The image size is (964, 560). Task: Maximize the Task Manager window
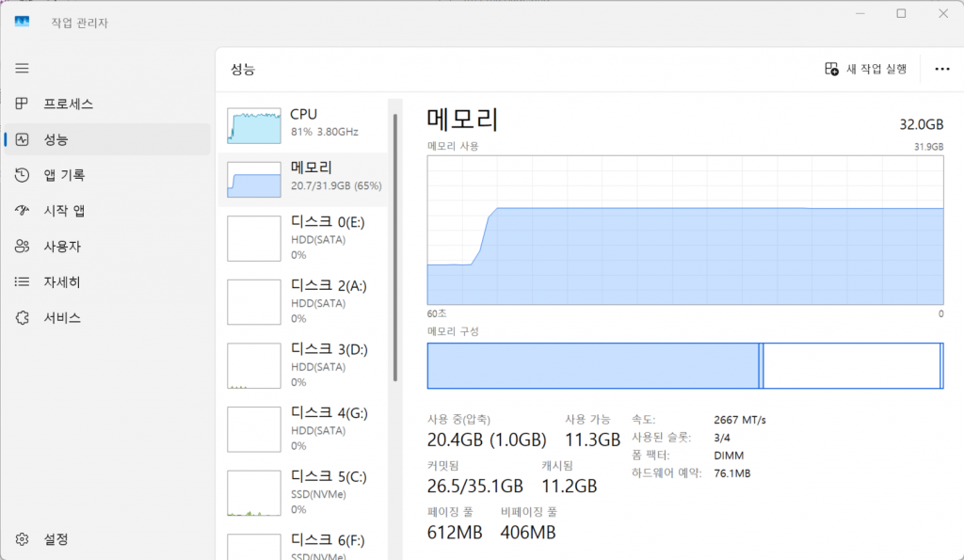[x=901, y=13]
